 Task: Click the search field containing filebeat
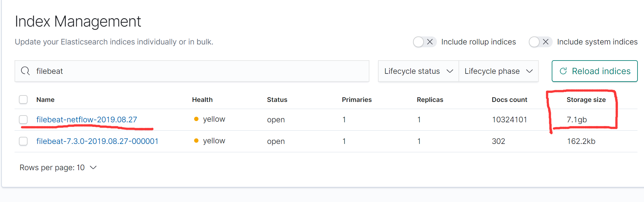[x=192, y=71]
